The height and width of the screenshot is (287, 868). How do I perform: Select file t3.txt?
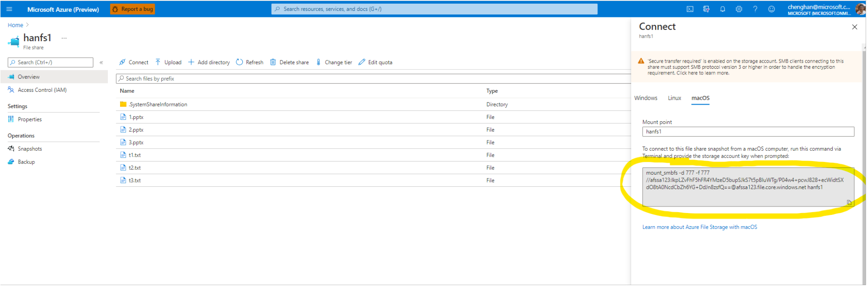(135, 180)
